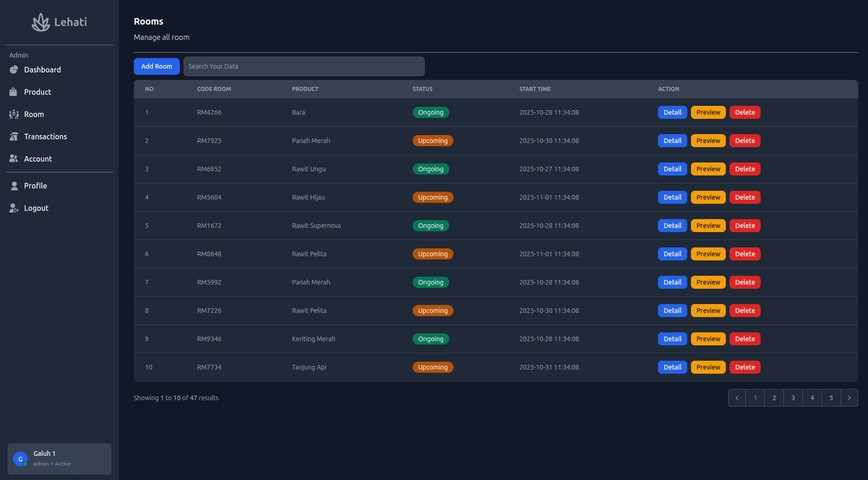
Task: Click the Logout icon in sidebar
Action: [x=14, y=208]
